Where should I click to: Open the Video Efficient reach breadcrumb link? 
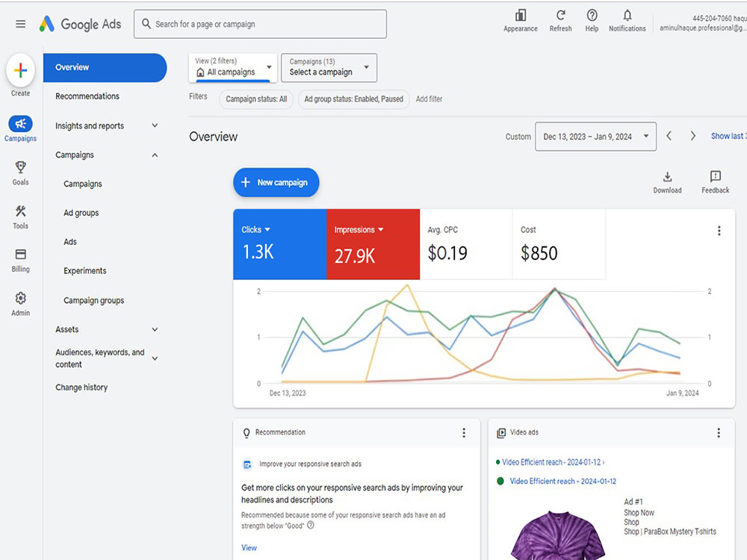[551, 462]
